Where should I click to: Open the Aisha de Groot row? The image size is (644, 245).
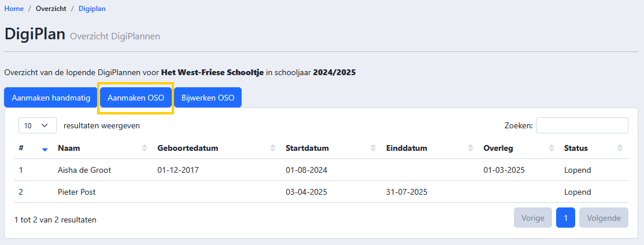pos(321,170)
